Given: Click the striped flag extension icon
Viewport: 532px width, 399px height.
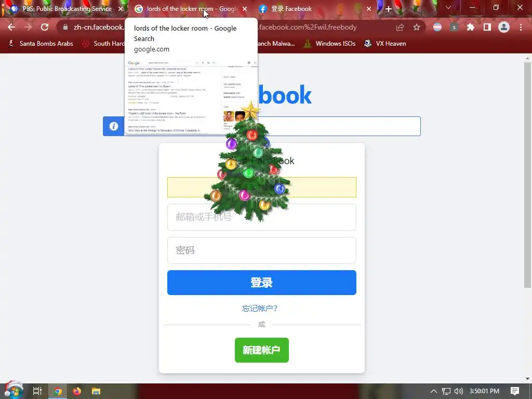Looking at the screenshot, I should tap(437, 27).
